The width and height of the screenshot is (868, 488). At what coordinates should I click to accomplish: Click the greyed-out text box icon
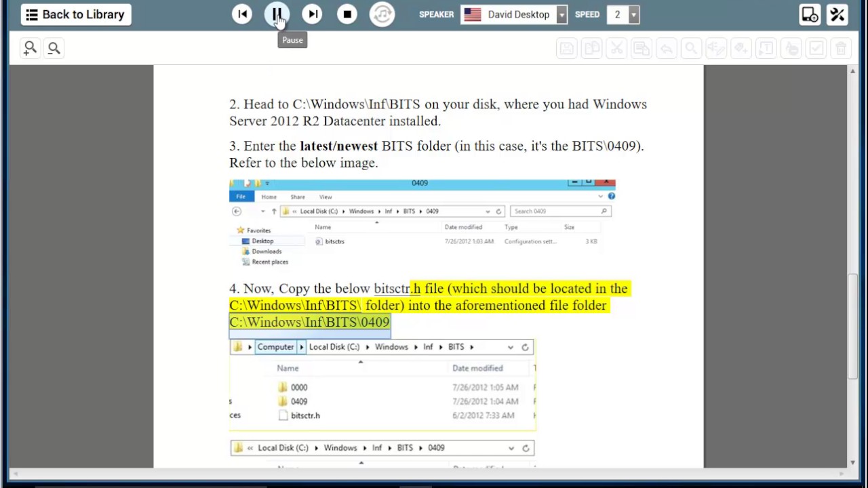click(766, 48)
